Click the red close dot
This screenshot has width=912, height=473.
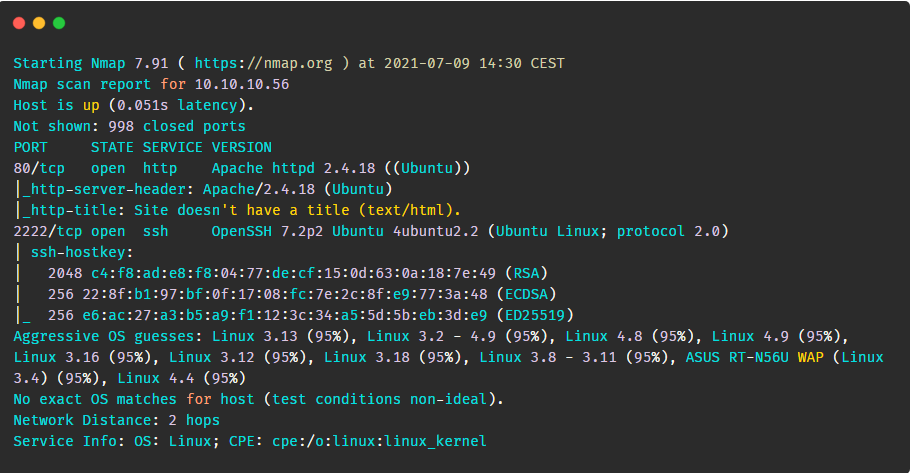click(19, 23)
